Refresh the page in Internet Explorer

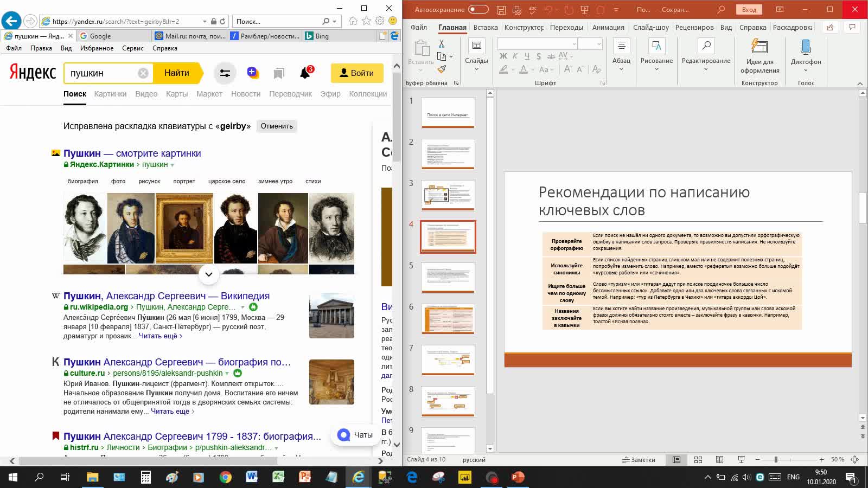(x=223, y=21)
